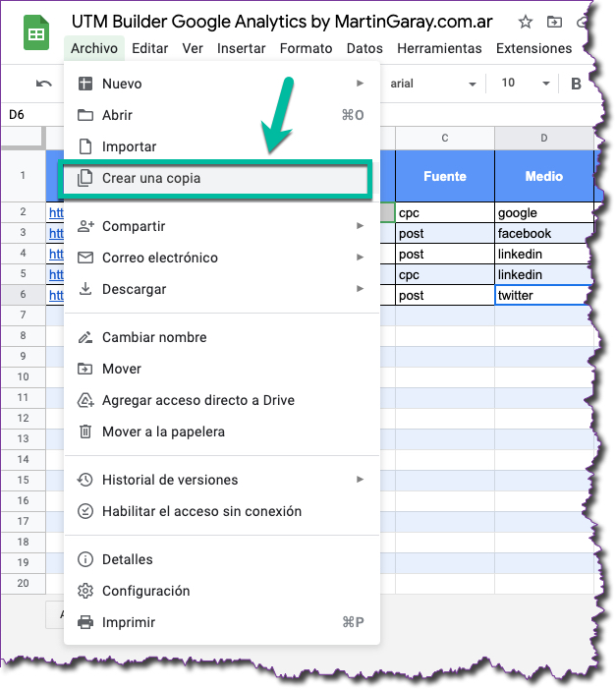Screen dimensions: 616x690
Task: Open the link in row 4
Action: point(56,255)
